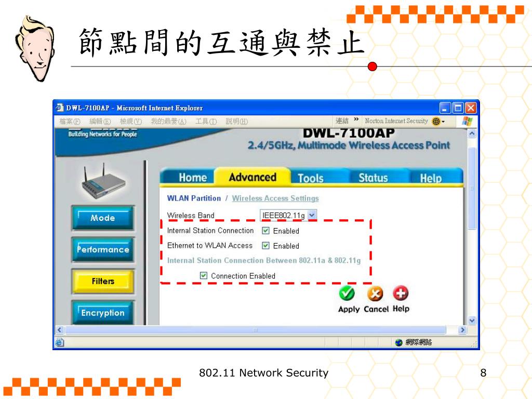Open the Status tab
This screenshot has width=532, height=399.
(373, 178)
